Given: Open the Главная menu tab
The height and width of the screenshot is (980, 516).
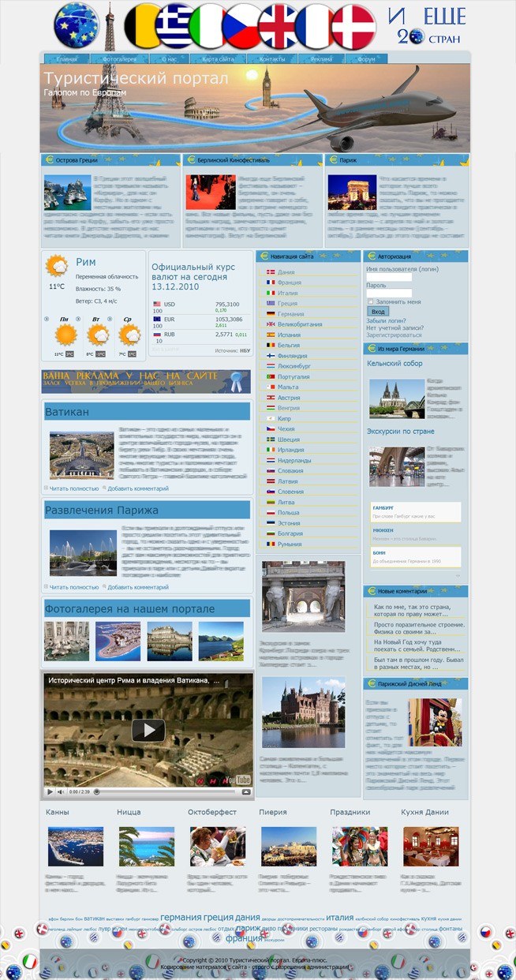Looking at the screenshot, I should (67, 59).
